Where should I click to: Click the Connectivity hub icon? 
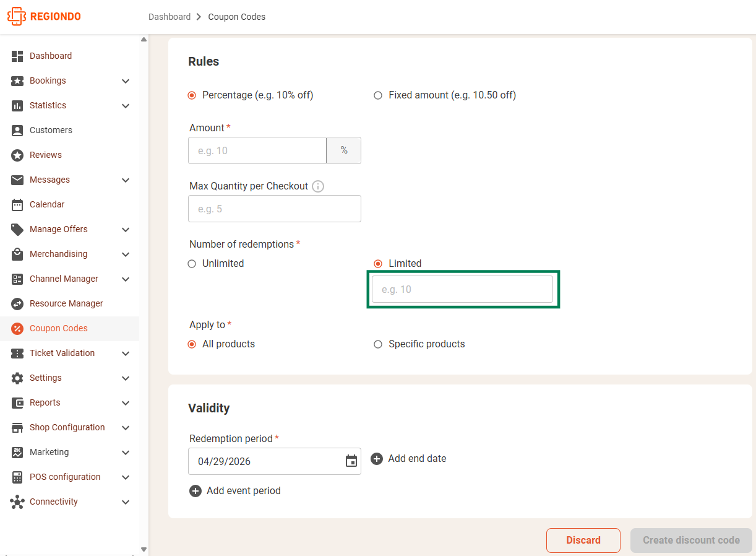pos(17,502)
